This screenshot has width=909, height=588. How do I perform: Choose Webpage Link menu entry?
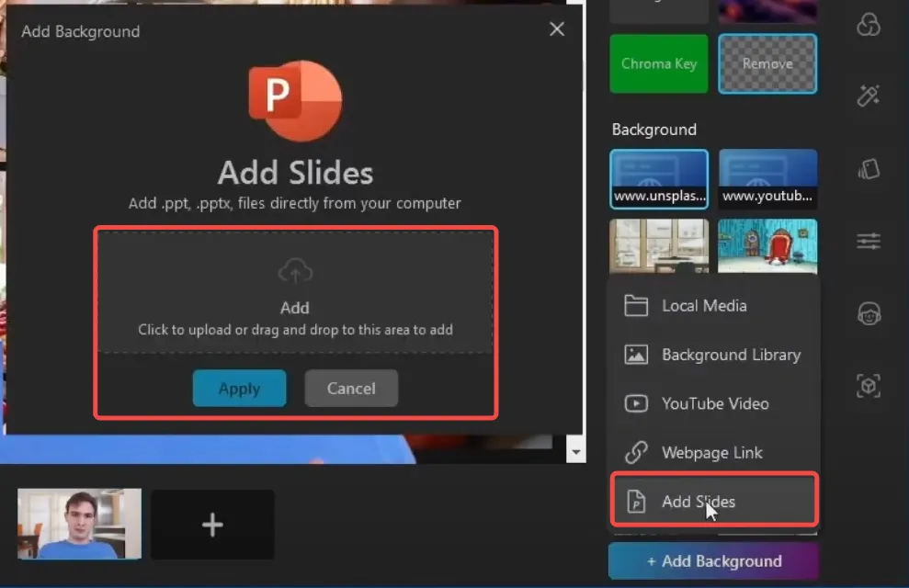tap(714, 452)
